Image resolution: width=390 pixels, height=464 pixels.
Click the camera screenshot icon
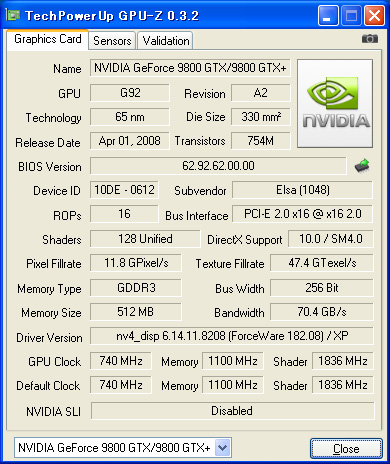point(370,39)
